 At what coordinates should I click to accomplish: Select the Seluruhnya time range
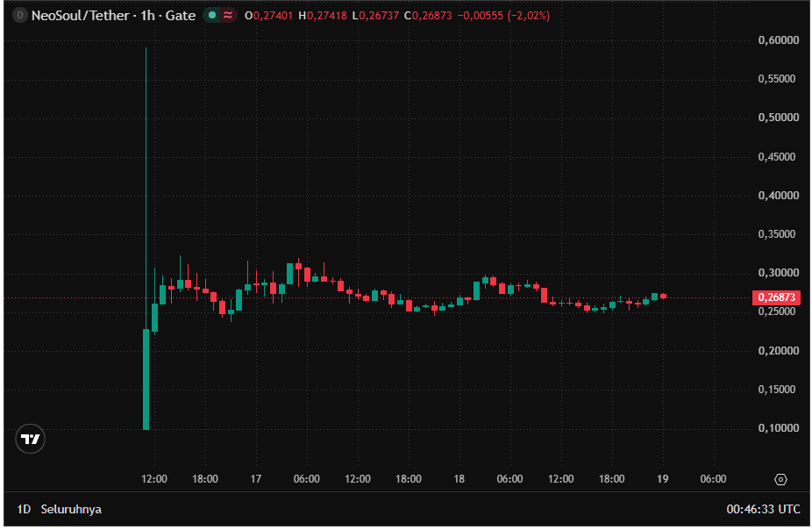tap(71, 509)
